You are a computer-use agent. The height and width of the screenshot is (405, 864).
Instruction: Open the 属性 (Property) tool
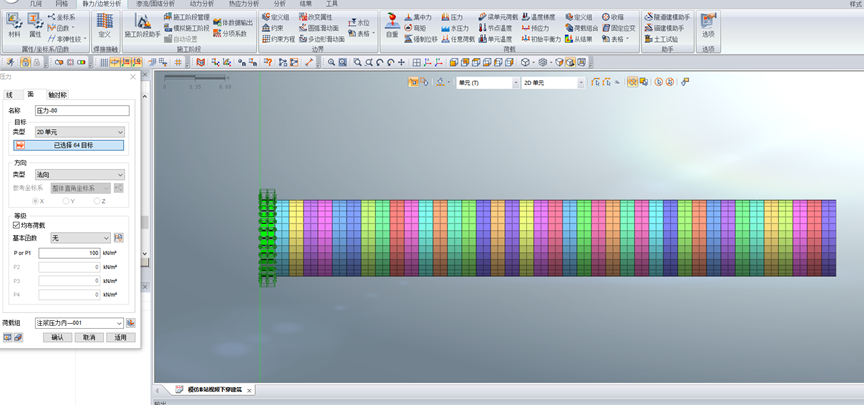click(x=35, y=25)
